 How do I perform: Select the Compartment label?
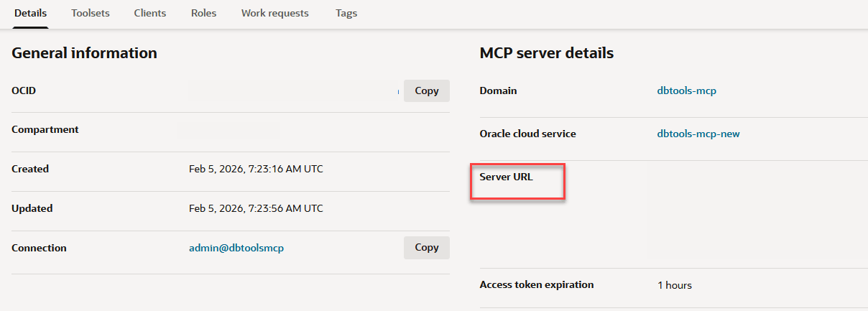pos(45,130)
